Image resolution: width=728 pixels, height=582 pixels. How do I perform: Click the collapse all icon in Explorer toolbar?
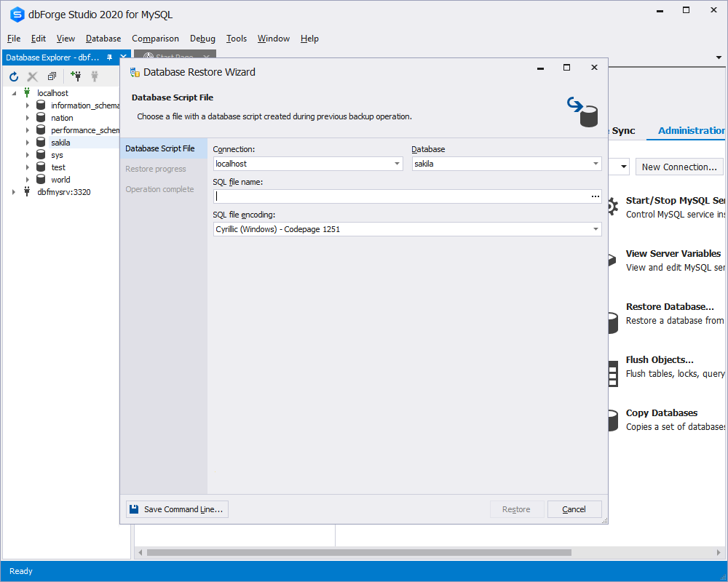tap(52, 76)
